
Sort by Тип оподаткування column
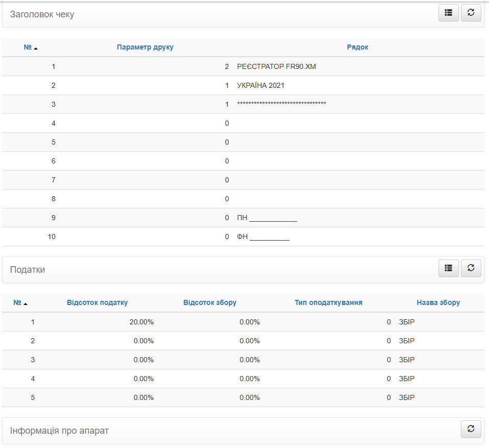pos(328,302)
